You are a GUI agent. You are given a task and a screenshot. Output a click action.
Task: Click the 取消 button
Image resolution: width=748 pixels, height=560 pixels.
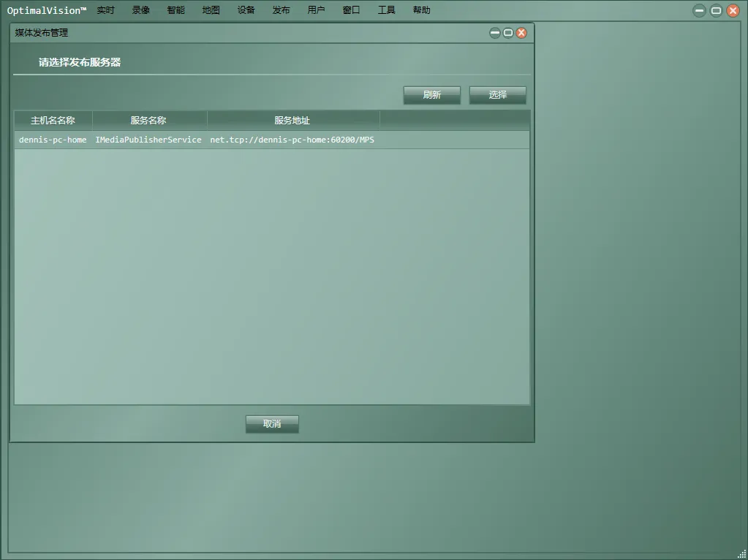tap(272, 423)
